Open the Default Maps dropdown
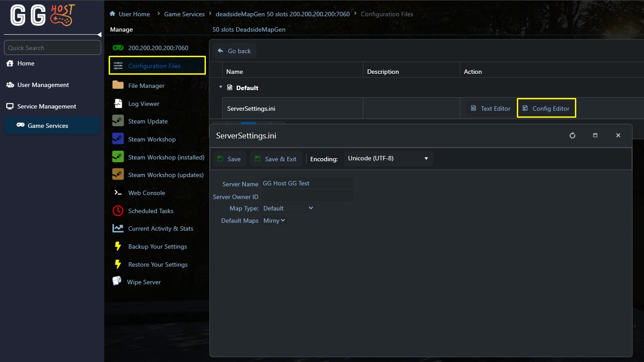The width and height of the screenshot is (644, 362). click(274, 221)
